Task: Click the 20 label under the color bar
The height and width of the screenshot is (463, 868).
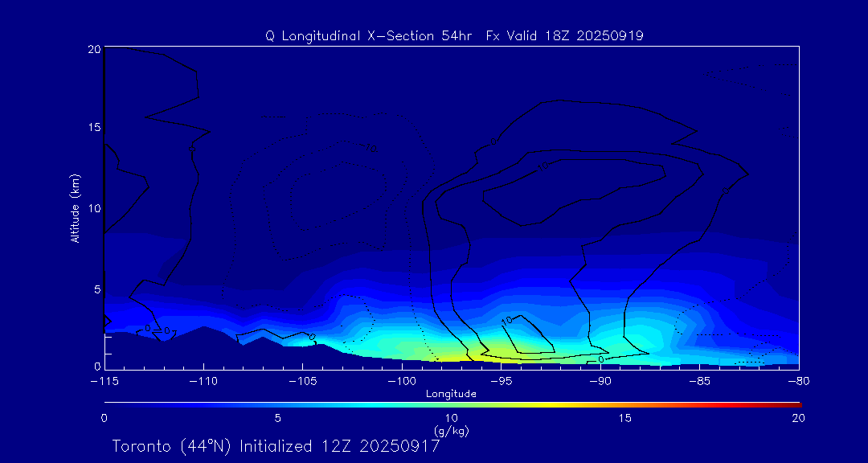Action: (x=798, y=418)
